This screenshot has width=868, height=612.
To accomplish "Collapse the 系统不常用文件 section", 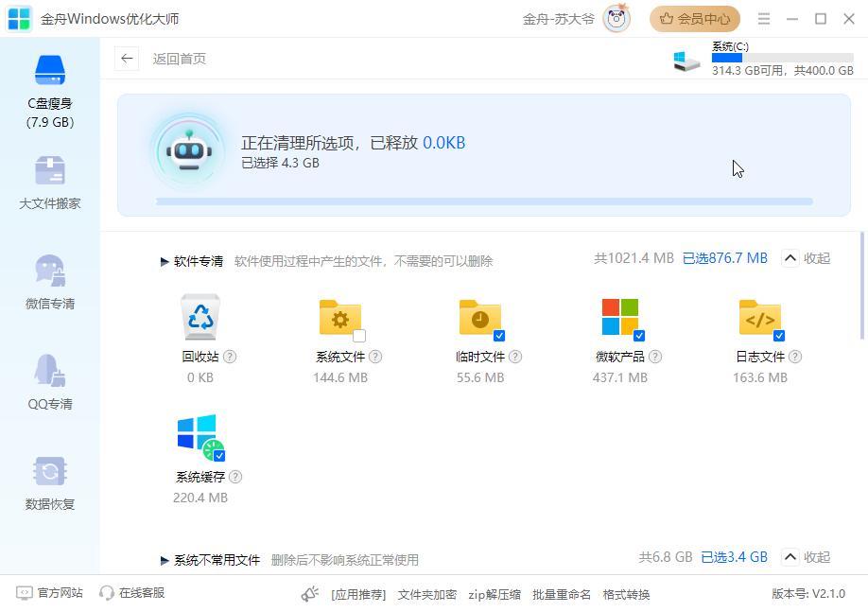I will click(x=806, y=557).
